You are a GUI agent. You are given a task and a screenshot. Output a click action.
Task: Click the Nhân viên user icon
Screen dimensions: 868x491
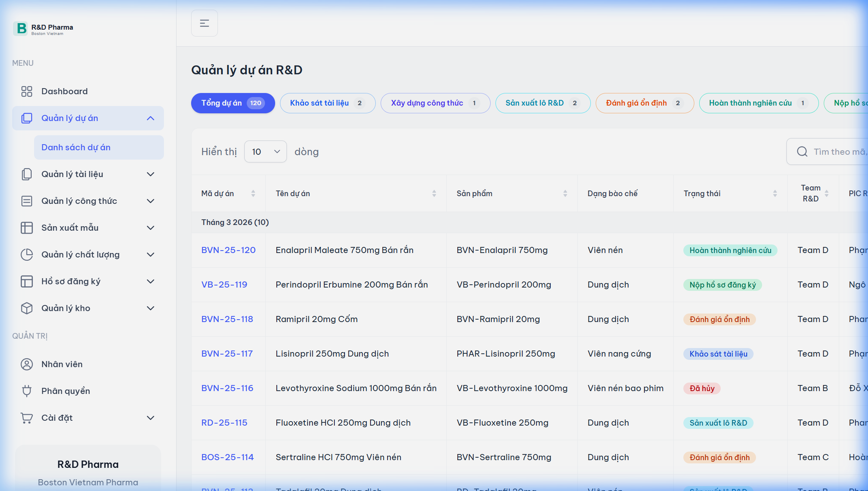point(27,364)
